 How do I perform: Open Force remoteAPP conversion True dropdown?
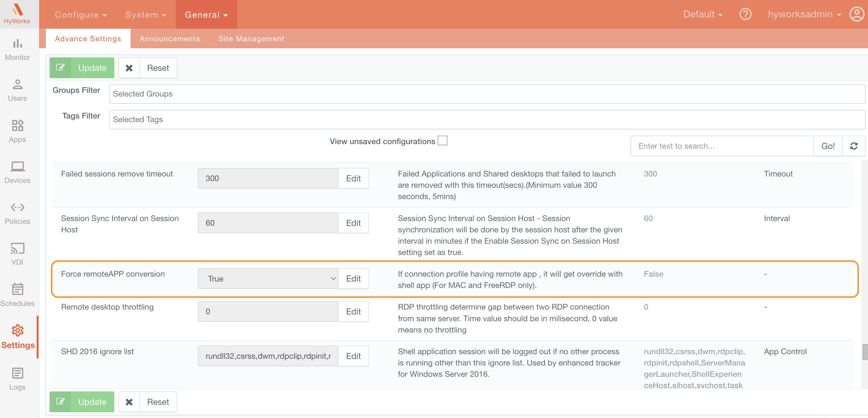[268, 279]
